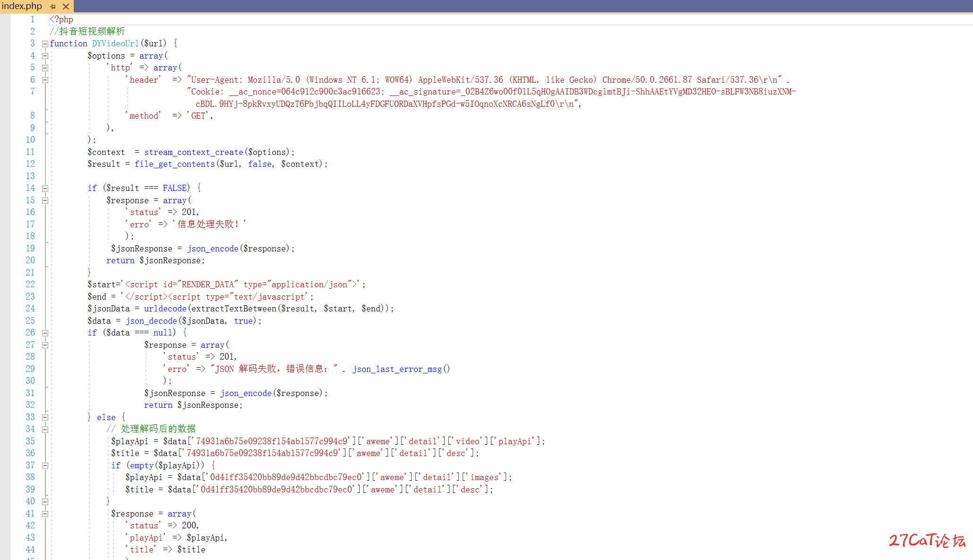Click empty($playApi) call on line 37
Screen dimensions: 973x560
pyautogui.click(x=165, y=465)
